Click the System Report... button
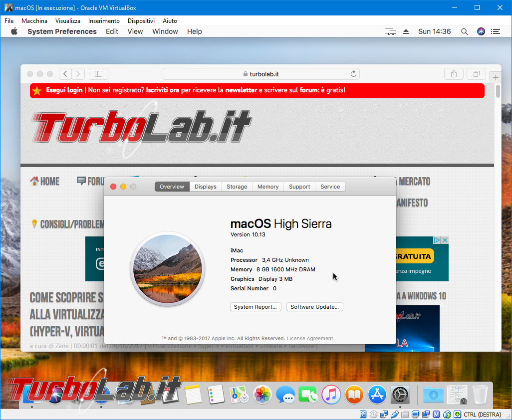Image resolution: width=512 pixels, height=420 pixels. [x=256, y=307]
